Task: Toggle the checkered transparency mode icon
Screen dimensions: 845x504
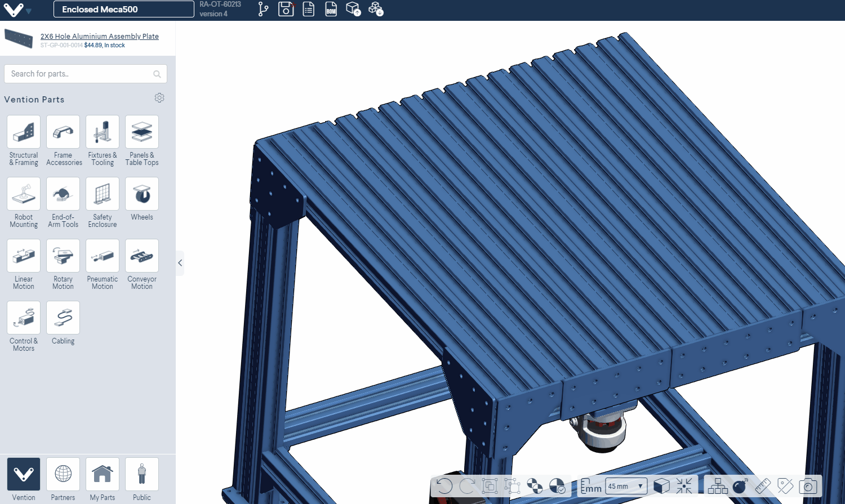Action: tap(535, 486)
